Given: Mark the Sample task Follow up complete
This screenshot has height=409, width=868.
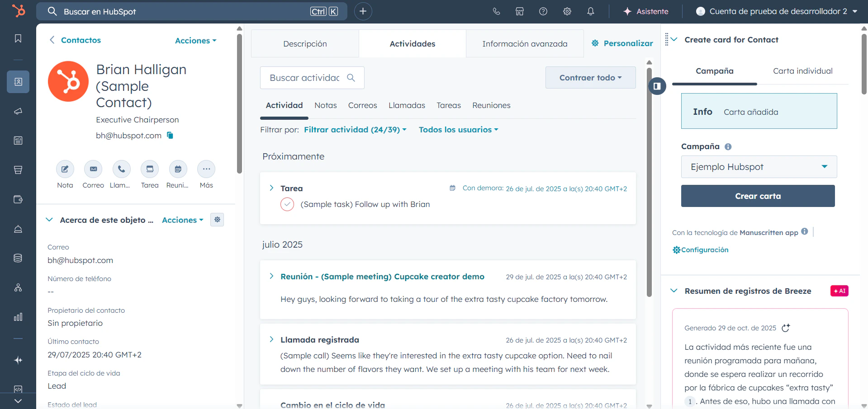Looking at the screenshot, I should (x=287, y=204).
